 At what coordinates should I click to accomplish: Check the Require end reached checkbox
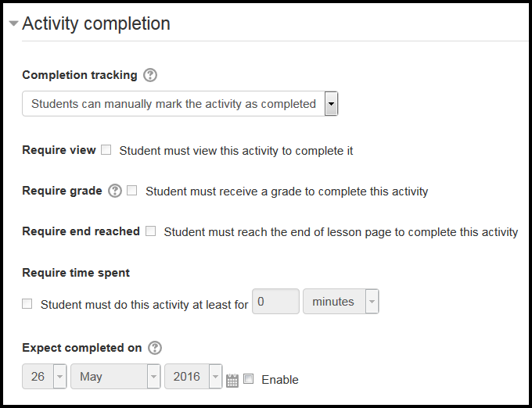[151, 231]
